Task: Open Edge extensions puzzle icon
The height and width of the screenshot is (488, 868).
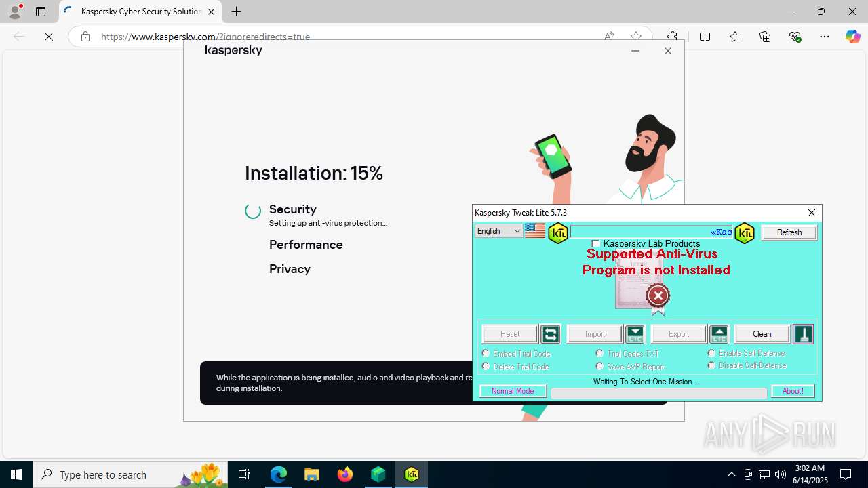Action: [x=672, y=37]
